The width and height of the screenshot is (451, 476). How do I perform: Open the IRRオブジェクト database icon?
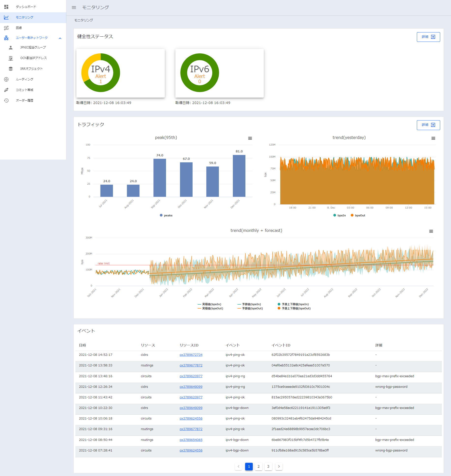tap(11, 69)
